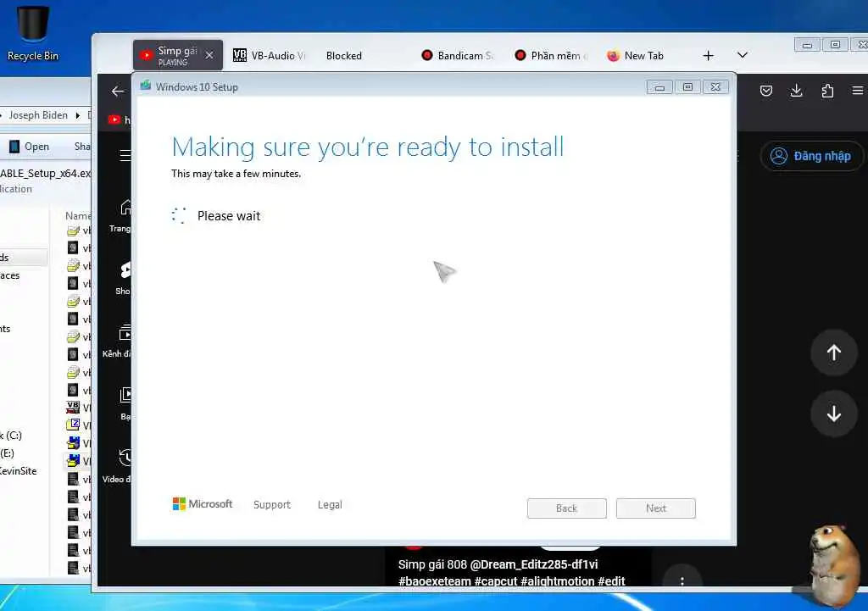Open the Pocket save icon in browser toolbar
Viewport: 868px width, 611px height.
click(766, 91)
